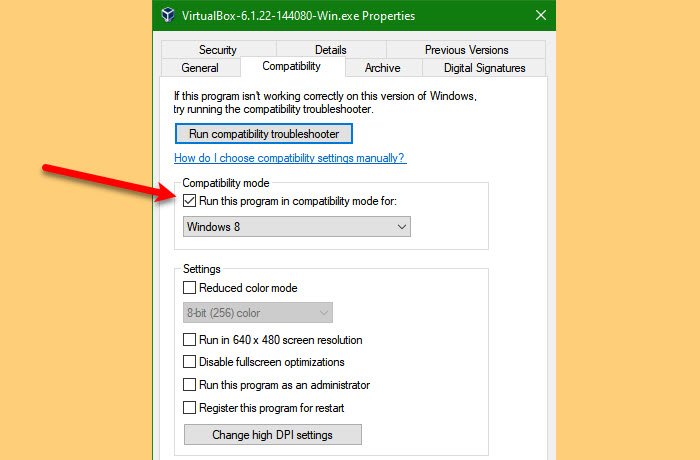Open the choose compatibility settings manually link
The height and width of the screenshot is (460, 700).
pos(290,158)
